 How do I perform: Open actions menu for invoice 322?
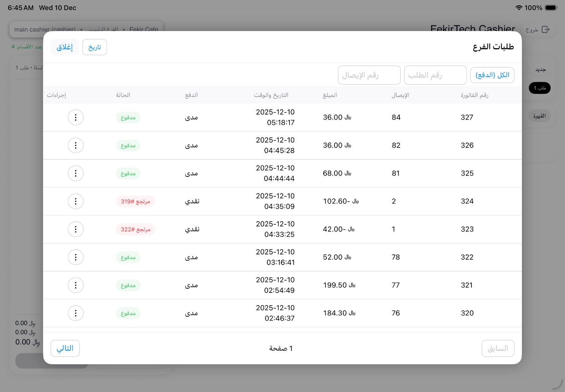coord(76,257)
